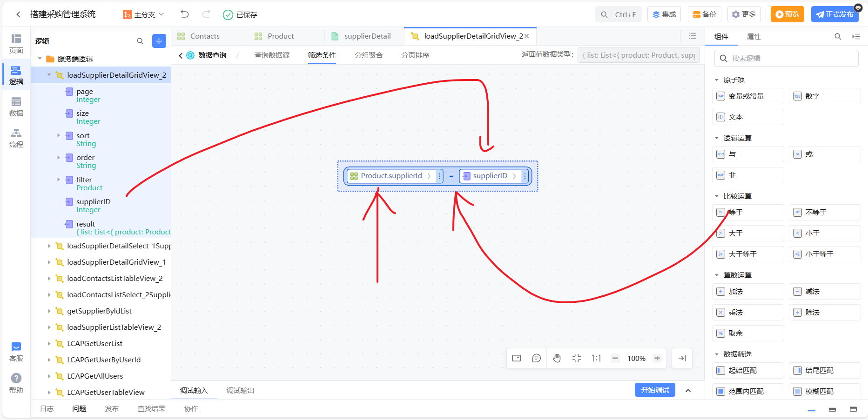Expand getSupplierByIdList node
This screenshot has height=420, width=868.
pos(49,311)
